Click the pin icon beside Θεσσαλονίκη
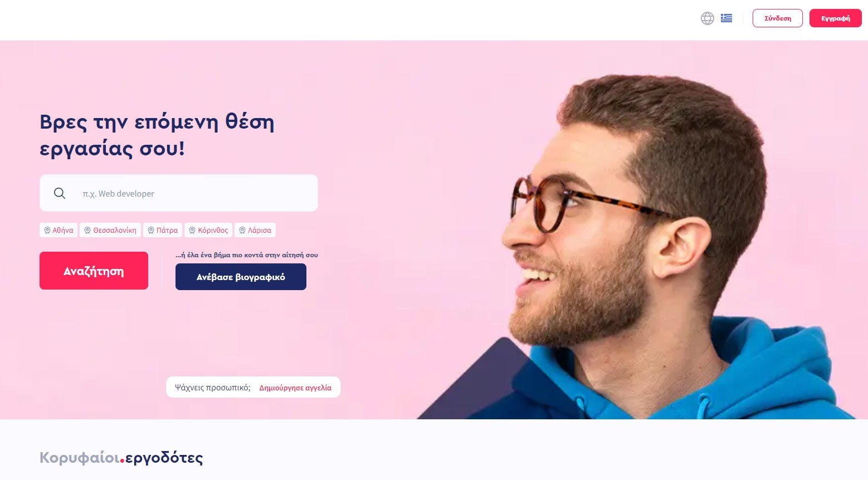The width and height of the screenshot is (868, 480). pos(87,230)
